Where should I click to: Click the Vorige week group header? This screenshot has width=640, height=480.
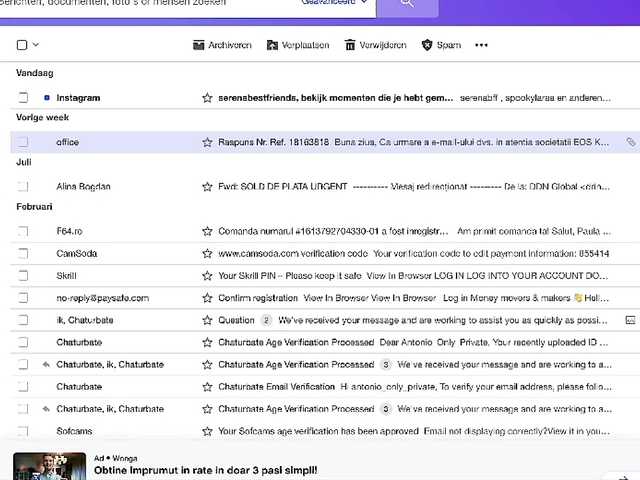click(42, 118)
